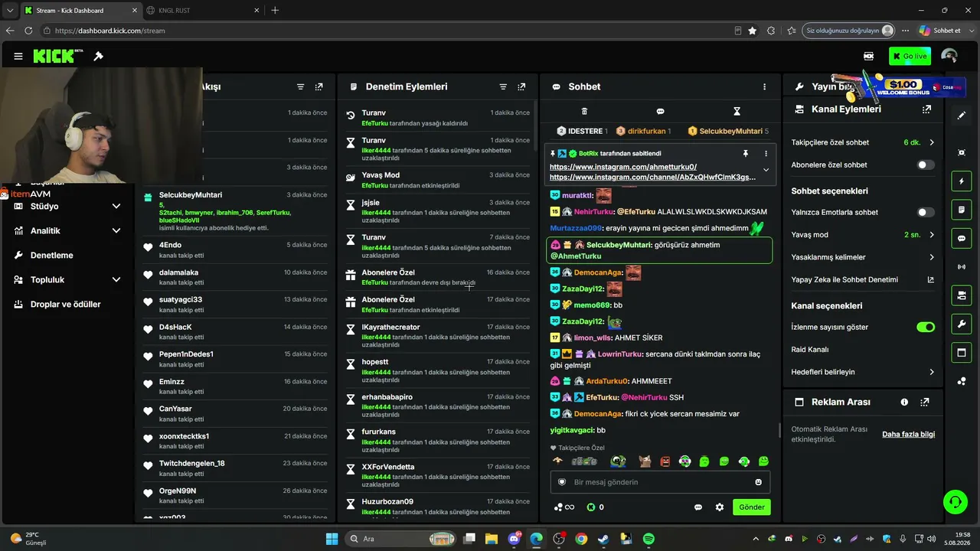Image resolution: width=980 pixels, height=551 pixels.
Task: Click the Kick logo
Action: click(58, 56)
